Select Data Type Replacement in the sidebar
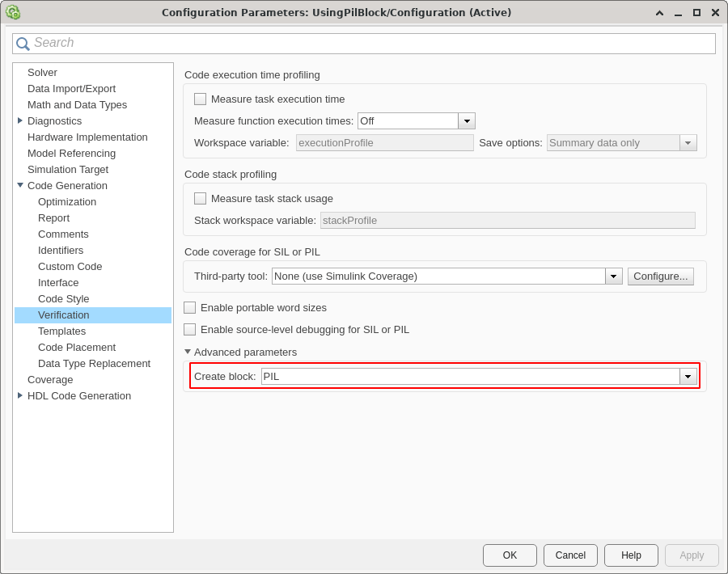 click(x=94, y=363)
